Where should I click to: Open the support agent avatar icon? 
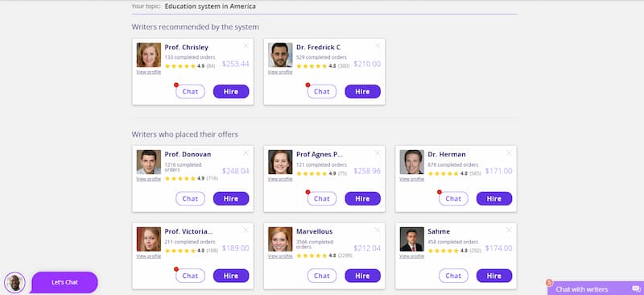[x=15, y=283]
